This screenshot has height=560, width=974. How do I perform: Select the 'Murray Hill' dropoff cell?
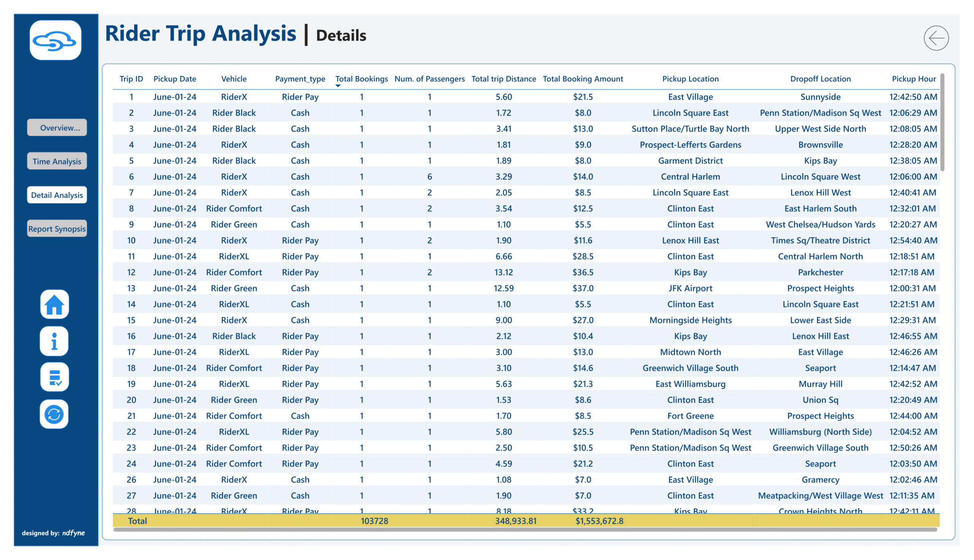pyautogui.click(x=820, y=384)
